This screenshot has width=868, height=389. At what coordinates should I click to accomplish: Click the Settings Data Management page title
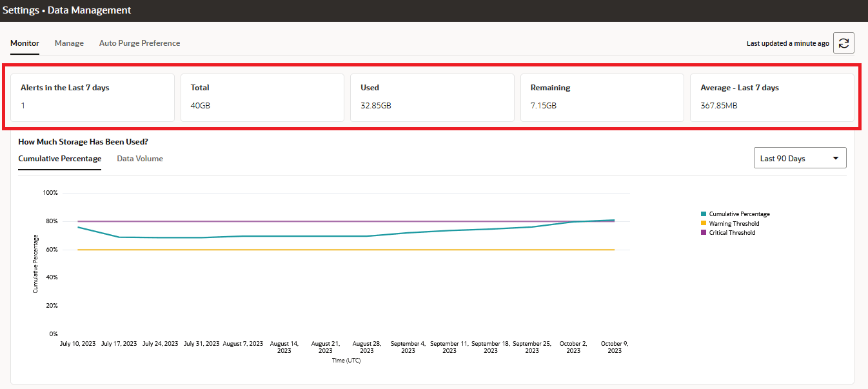(x=67, y=10)
